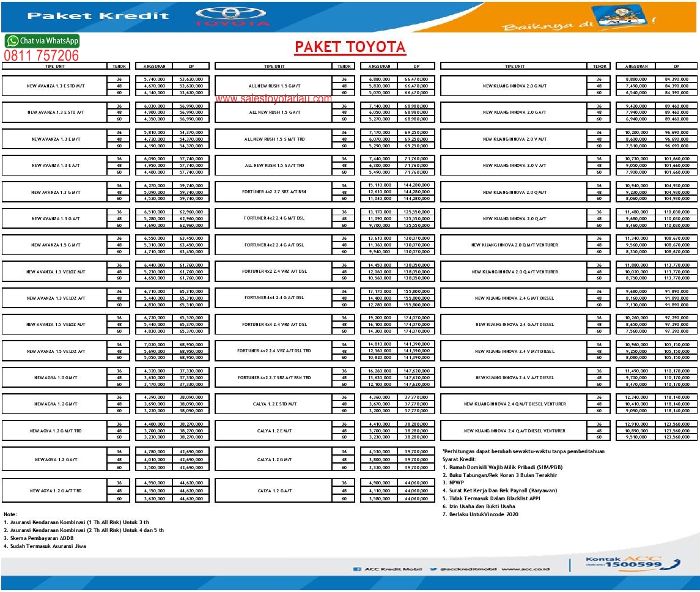This screenshot has height=592, width=700.
Task: Click angsuran value 4,320,000
Action: pos(155,371)
